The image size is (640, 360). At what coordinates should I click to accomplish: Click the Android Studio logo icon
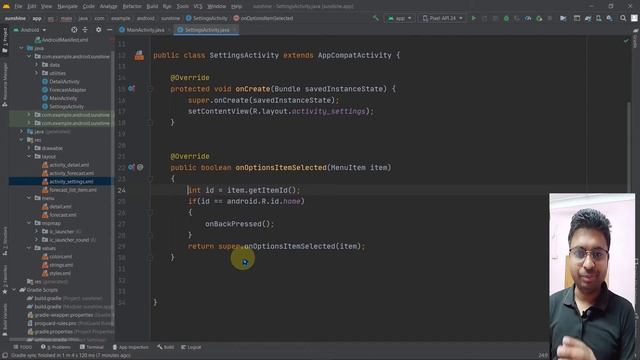6,6
